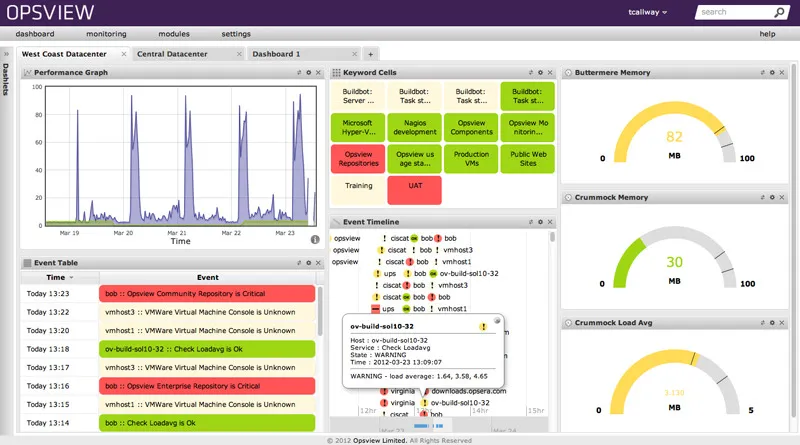This screenshot has width=800, height=445.
Task: Switch to Central Datacenter tab
Action: point(182,54)
